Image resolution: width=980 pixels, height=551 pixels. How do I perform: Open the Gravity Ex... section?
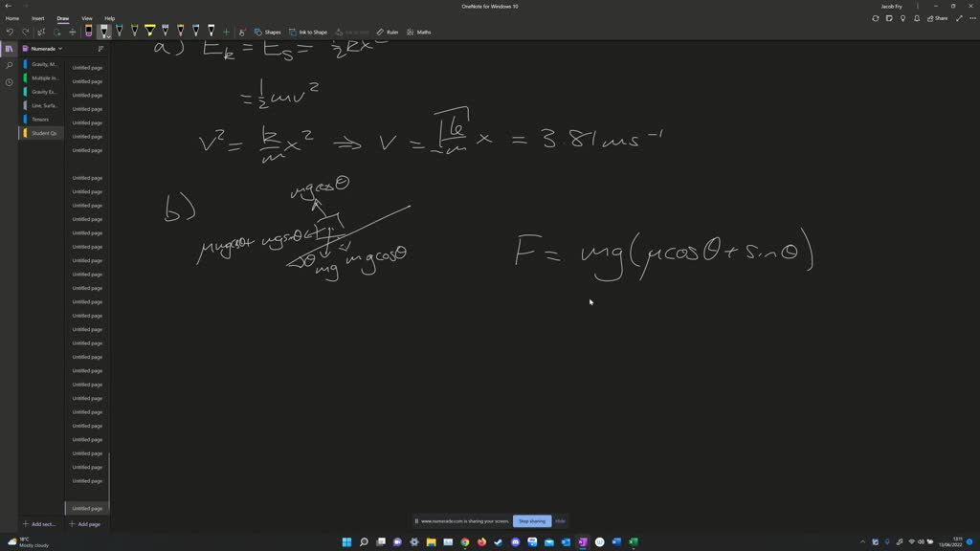[x=42, y=92]
